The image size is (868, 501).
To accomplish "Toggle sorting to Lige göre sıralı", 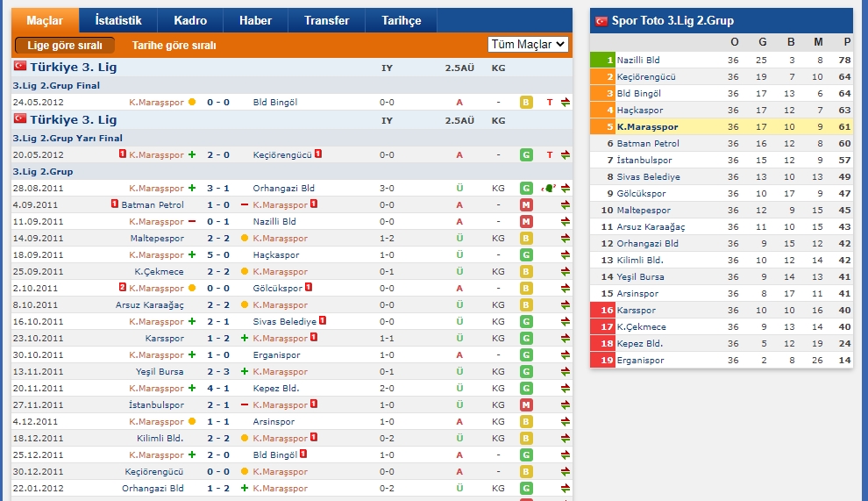I will [x=65, y=45].
